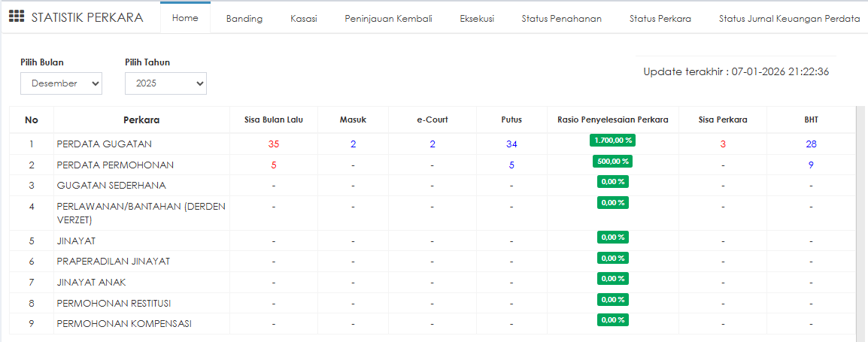Click BHT value 9 for Perdata Permohonan
This screenshot has width=868, height=342.
coord(811,165)
